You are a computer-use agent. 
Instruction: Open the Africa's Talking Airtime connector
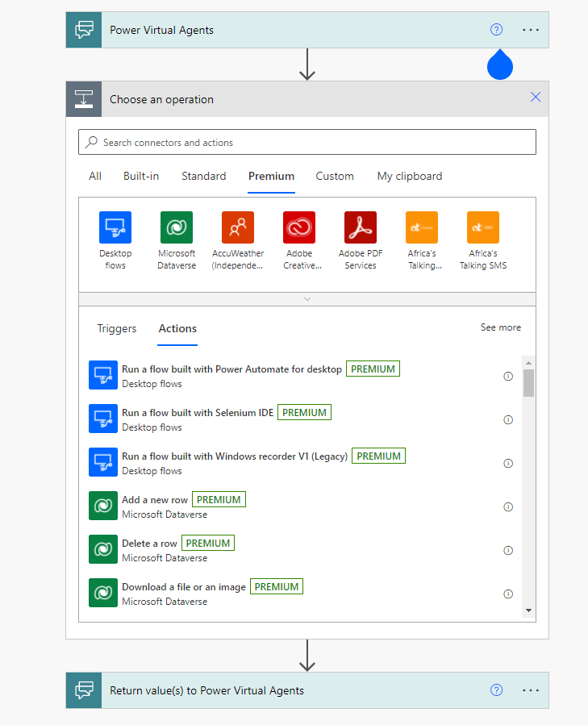tap(422, 227)
